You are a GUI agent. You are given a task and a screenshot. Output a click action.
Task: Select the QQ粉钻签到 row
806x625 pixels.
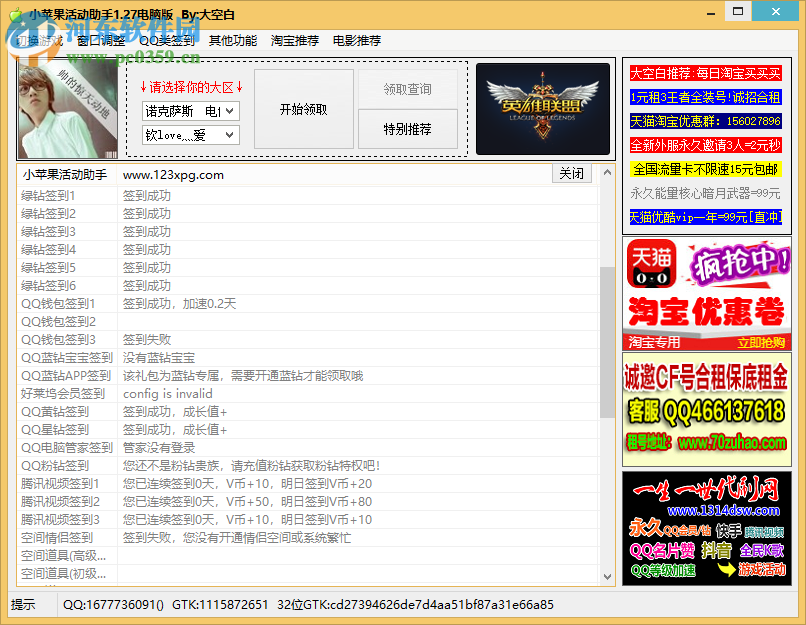coord(307,466)
